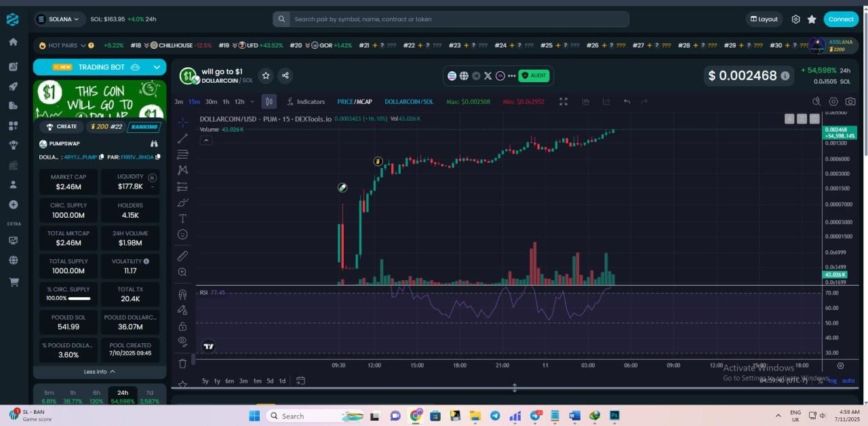The height and width of the screenshot is (426, 868).
Task: Open the shopping cart sidebar icon
Action: 13,282
